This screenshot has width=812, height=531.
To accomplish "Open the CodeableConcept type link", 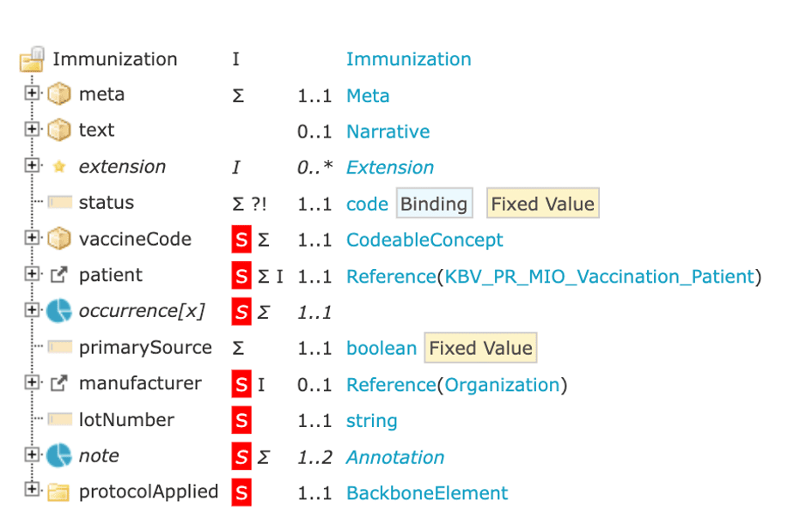I will coord(424,240).
